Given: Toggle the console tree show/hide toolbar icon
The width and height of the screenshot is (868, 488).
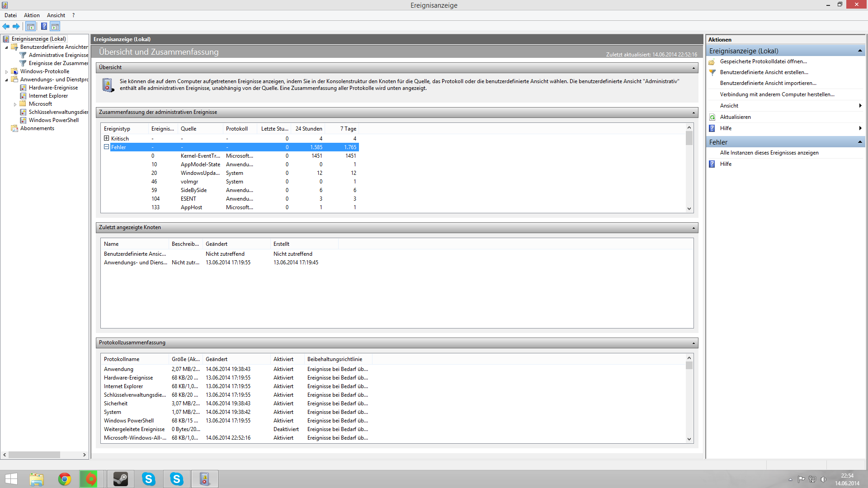Looking at the screenshot, I should tap(30, 27).
